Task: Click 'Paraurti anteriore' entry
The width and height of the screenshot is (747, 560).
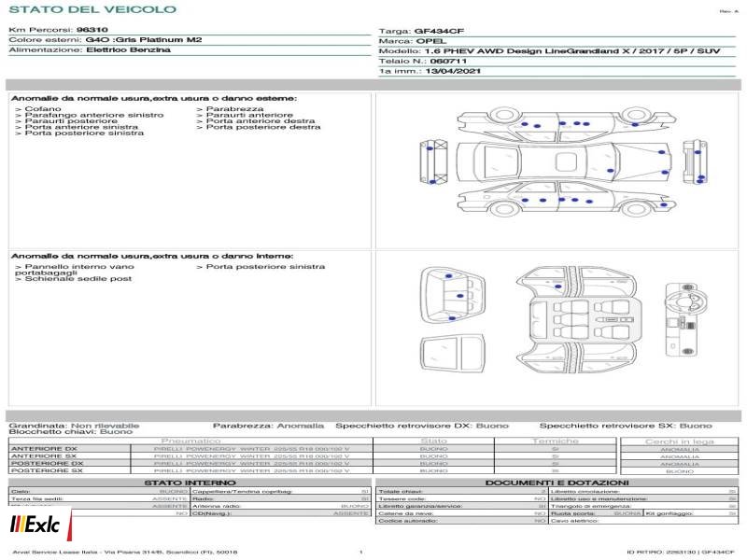Action: pyautogui.click(x=245, y=115)
